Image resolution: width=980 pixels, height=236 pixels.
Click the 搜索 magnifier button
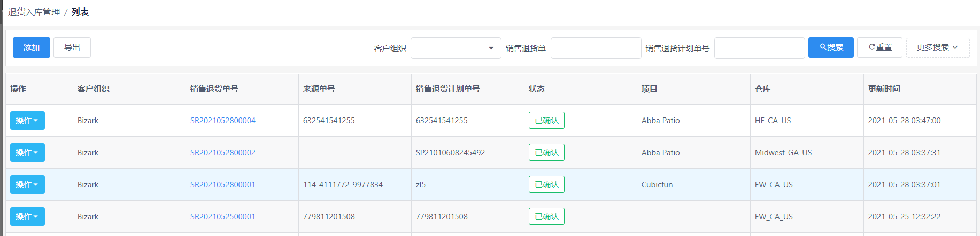point(831,48)
